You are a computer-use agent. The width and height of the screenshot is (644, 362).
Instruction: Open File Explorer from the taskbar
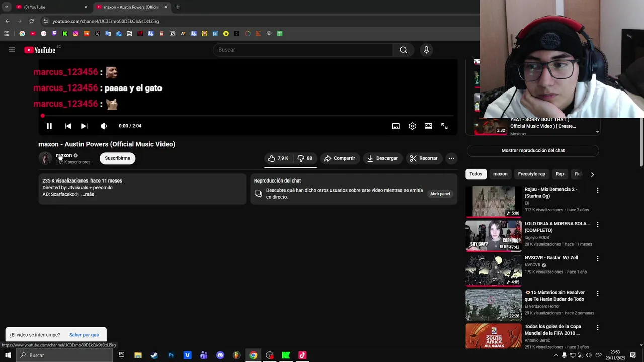[x=138, y=355]
